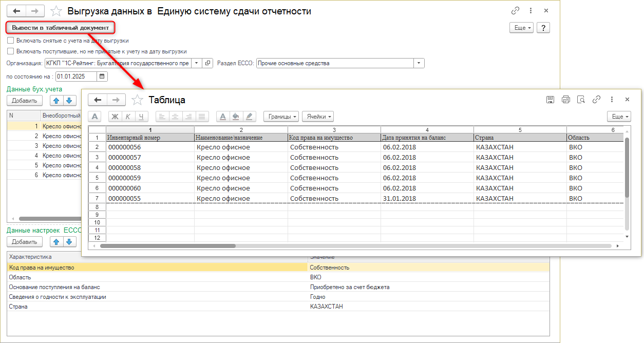Add the Выгрузка данных form to favorites with the star
644x343 pixels.
(56, 11)
